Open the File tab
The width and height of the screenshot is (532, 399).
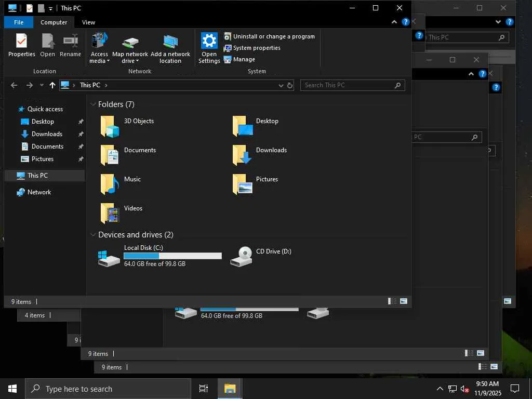point(19,22)
